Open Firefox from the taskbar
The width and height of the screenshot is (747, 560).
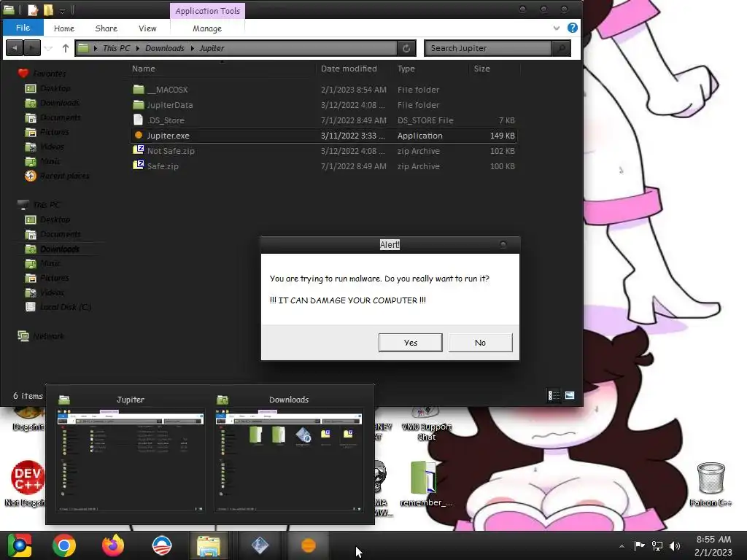pyautogui.click(x=113, y=545)
